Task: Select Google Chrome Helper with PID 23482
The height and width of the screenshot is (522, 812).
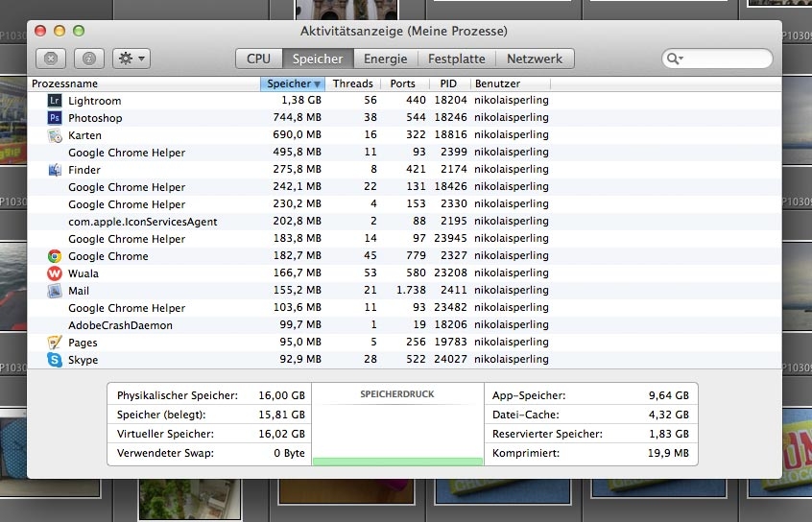Action: coord(127,308)
